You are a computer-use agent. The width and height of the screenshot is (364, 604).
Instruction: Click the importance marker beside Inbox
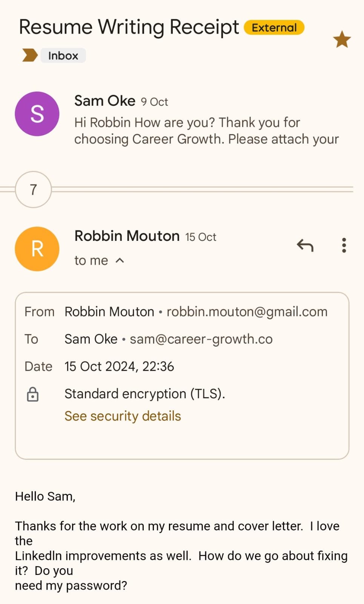click(30, 55)
